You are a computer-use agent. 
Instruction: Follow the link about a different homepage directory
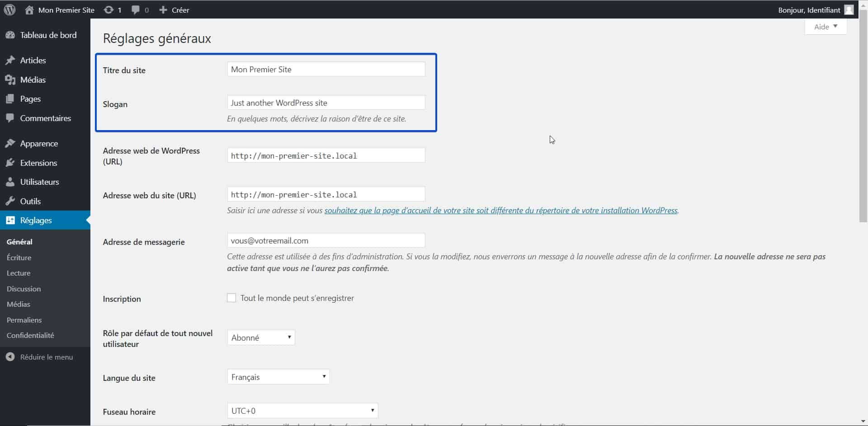[501, 211]
